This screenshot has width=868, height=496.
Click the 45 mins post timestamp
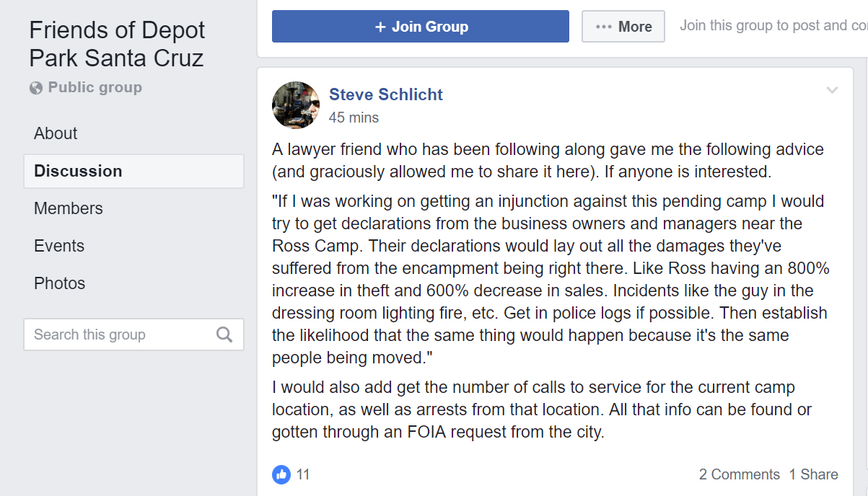click(x=354, y=118)
